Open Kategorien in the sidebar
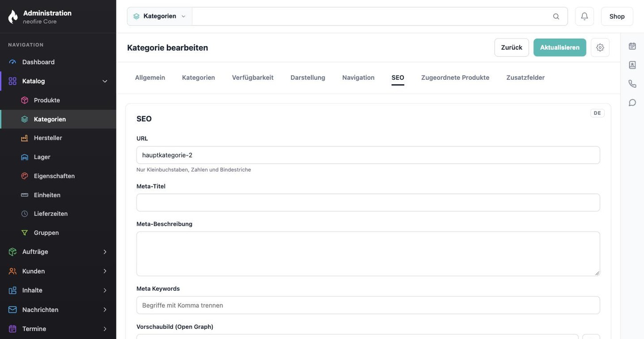 (59, 119)
